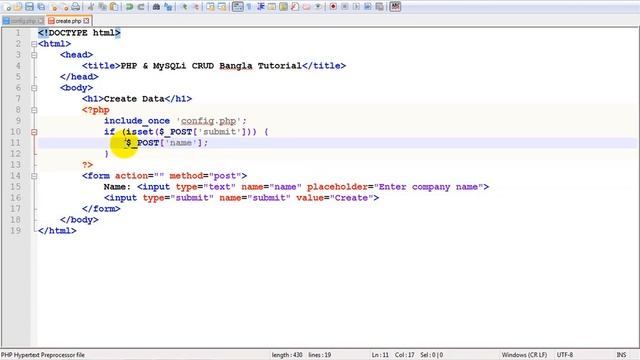
Task: Switch to the config.php tab
Action: (x=23, y=21)
